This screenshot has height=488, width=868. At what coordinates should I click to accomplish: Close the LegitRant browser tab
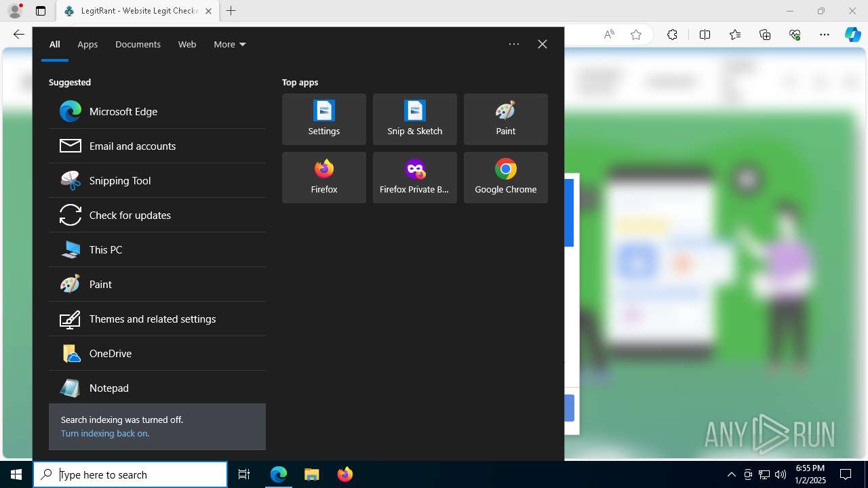tap(208, 11)
